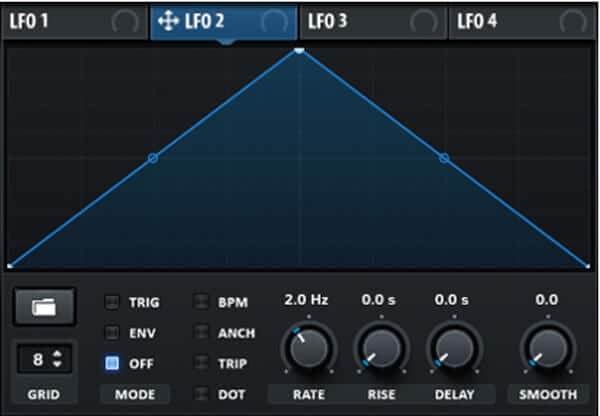Select the left curve handle on rising slope
This screenshot has width=600, height=416.
(x=153, y=158)
